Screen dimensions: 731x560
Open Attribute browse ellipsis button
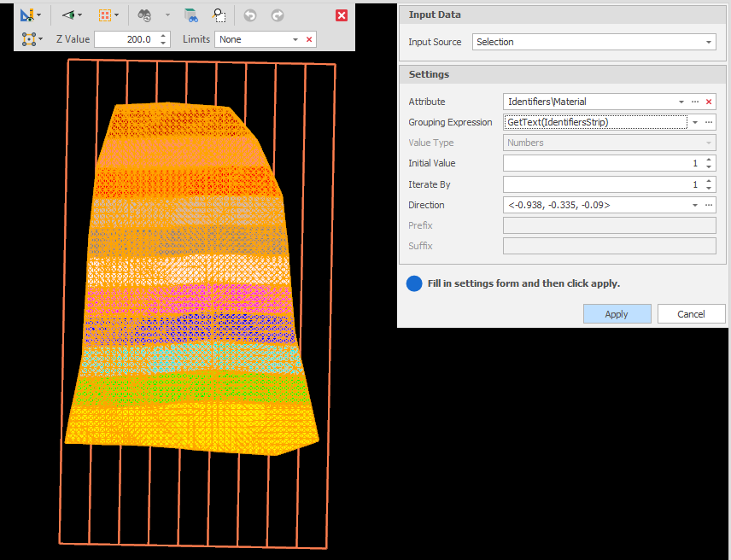click(695, 102)
